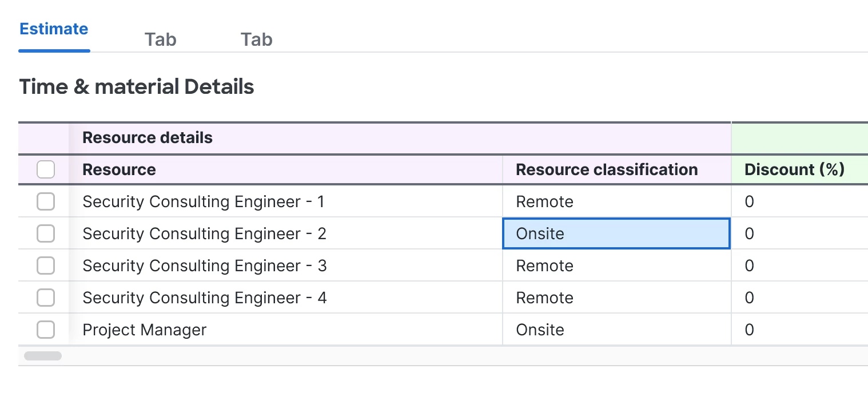The height and width of the screenshot is (412, 868).
Task: Open the third Tab label
Action: (256, 39)
